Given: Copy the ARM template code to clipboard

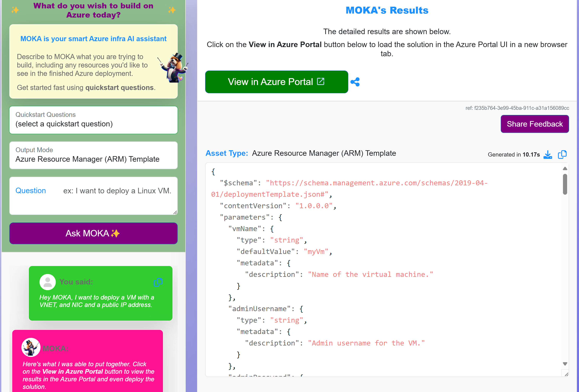Looking at the screenshot, I should click(562, 155).
